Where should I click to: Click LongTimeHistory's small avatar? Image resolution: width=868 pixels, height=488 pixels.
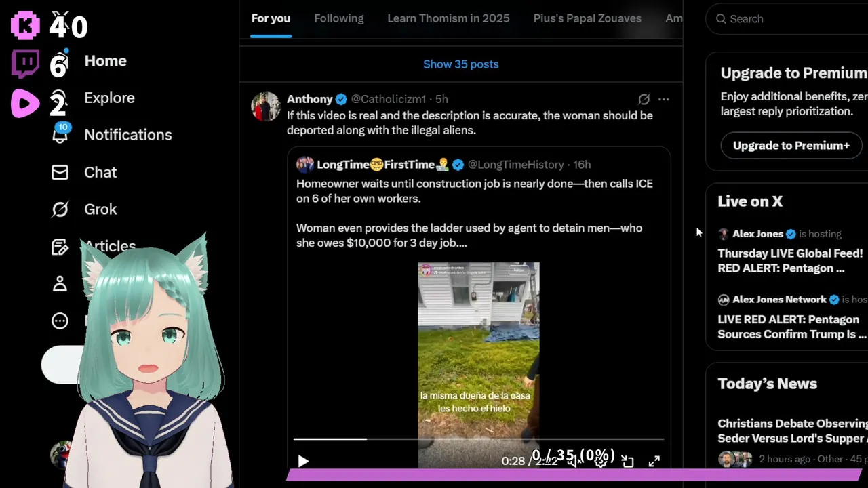click(305, 165)
